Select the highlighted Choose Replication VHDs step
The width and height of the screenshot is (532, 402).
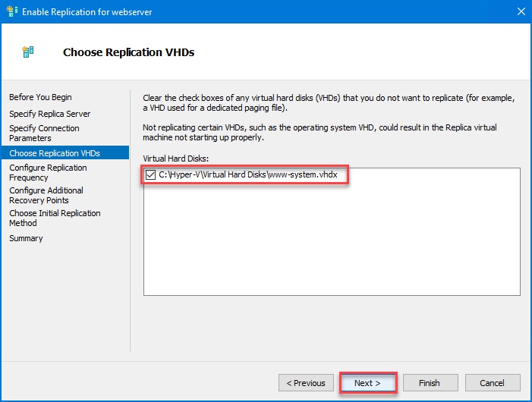(x=55, y=153)
